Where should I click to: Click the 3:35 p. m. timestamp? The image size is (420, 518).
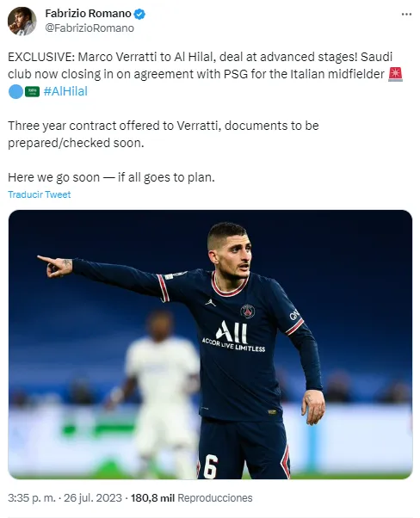click(31, 498)
